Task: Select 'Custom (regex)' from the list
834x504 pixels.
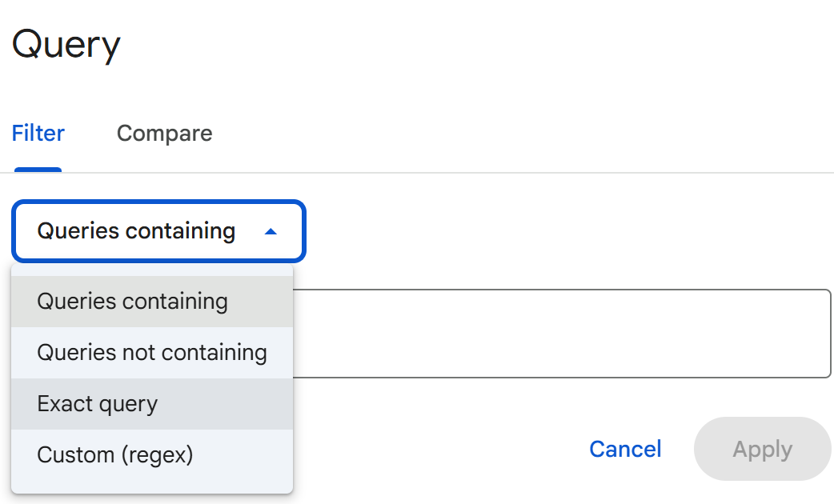Action: pyautogui.click(x=115, y=455)
